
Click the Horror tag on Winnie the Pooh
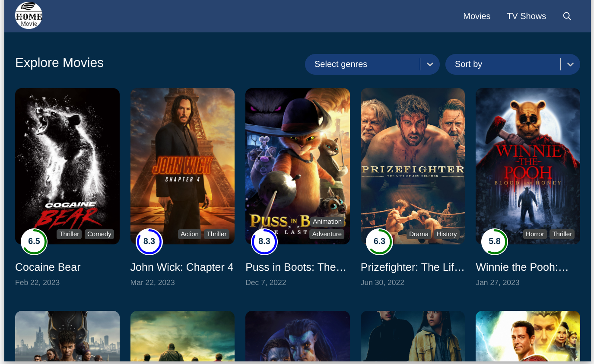coord(535,234)
